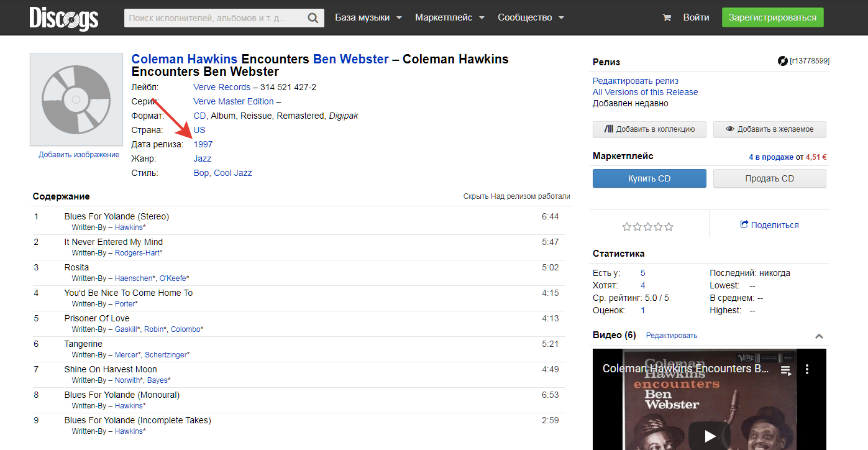Open the Porter* writer link
This screenshot has height=450, width=868.
pyautogui.click(x=127, y=304)
